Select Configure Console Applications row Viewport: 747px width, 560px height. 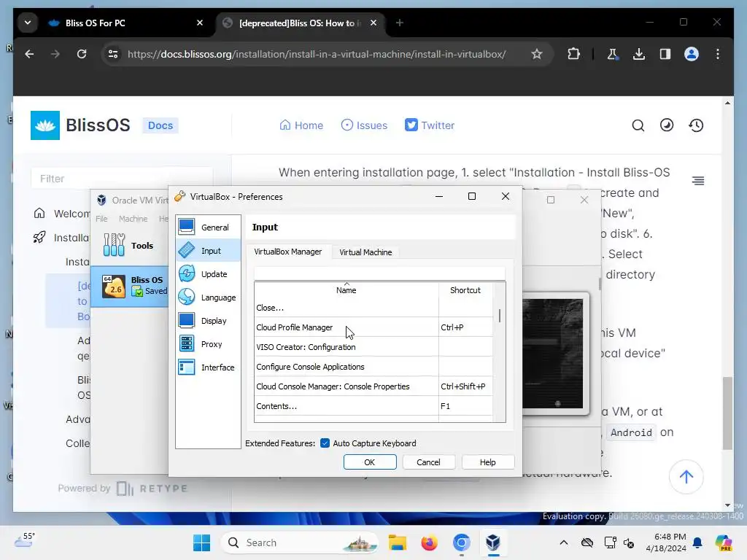[x=373, y=367]
